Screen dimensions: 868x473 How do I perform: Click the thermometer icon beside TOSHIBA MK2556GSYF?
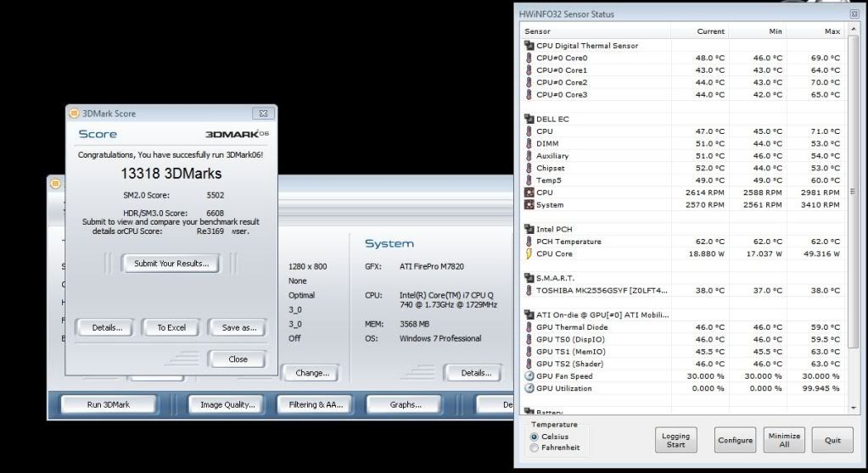pos(529,290)
